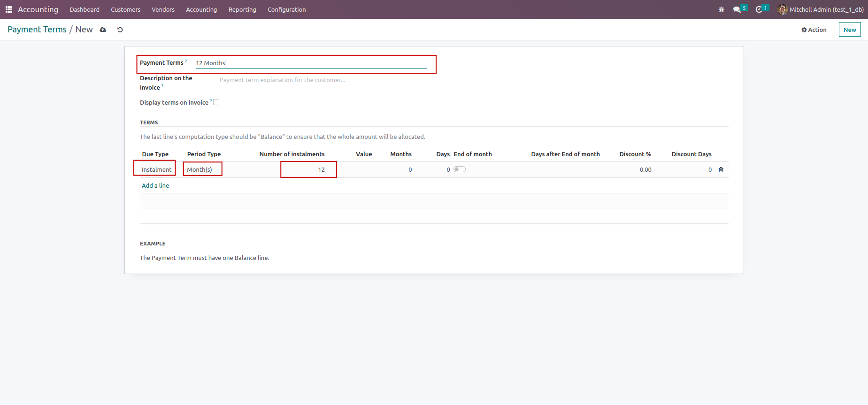Click the Discount Days column header
This screenshot has width=868, height=405.
coord(691,154)
